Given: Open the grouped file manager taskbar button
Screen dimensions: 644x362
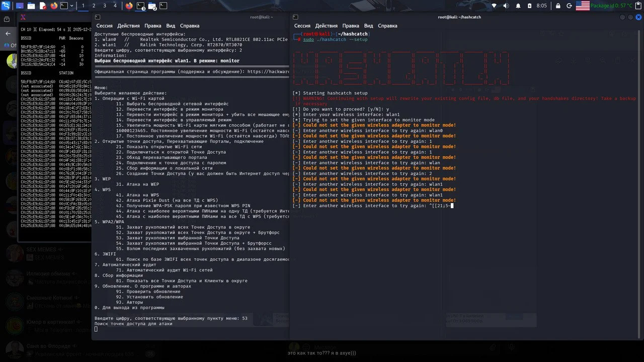Looking at the screenshot, I should coord(152,6).
